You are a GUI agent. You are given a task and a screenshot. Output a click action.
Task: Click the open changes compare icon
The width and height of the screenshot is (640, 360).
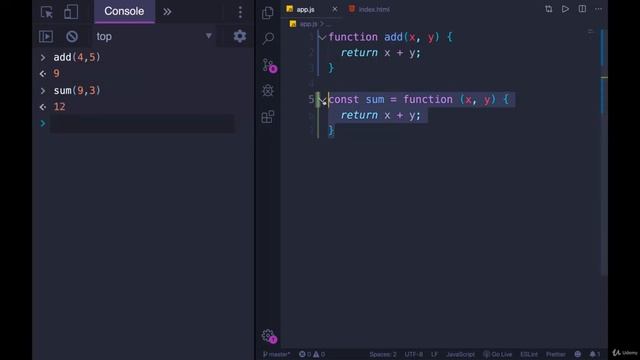pyautogui.click(x=549, y=9)
